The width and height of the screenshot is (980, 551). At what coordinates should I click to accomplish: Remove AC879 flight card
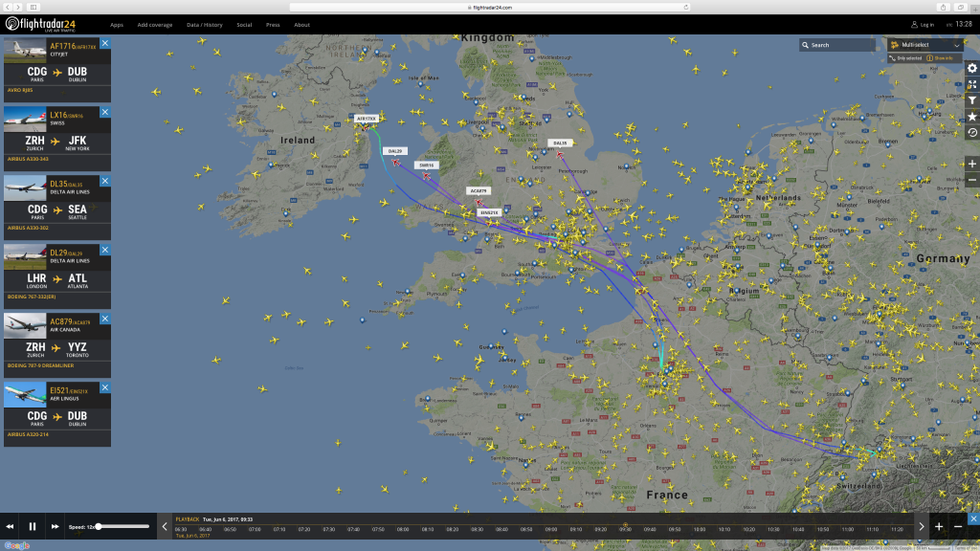pos(105,319)
